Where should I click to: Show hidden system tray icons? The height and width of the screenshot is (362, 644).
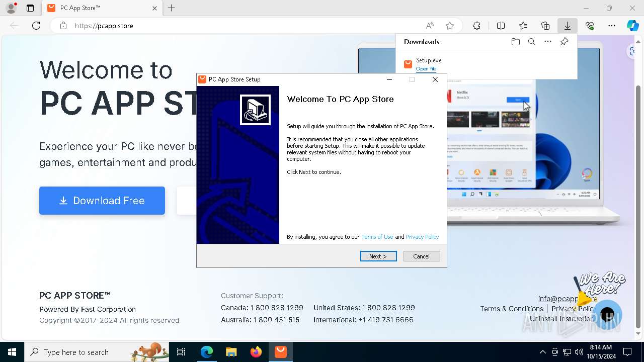pyautogui.click(x=542, y=352)
